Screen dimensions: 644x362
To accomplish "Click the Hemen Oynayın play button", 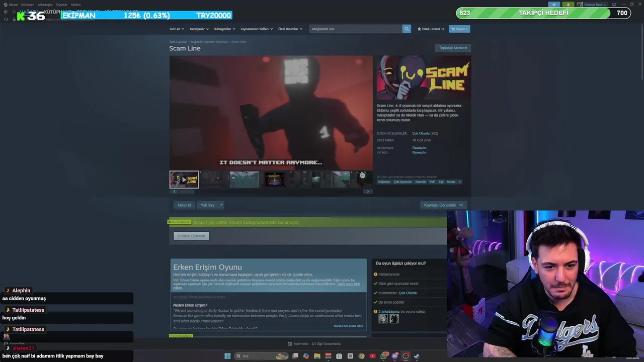I will (x=191, y=236).
